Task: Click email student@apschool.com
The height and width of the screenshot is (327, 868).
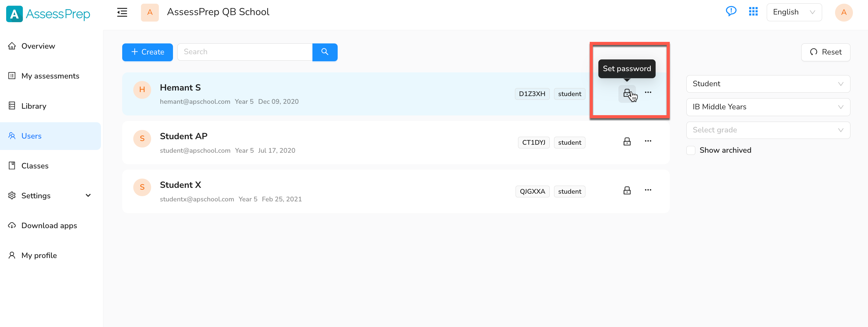Action: point(195,150)
